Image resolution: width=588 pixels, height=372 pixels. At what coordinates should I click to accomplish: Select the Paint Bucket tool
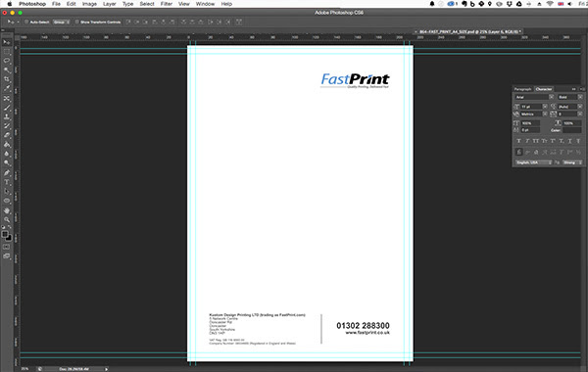7,145
